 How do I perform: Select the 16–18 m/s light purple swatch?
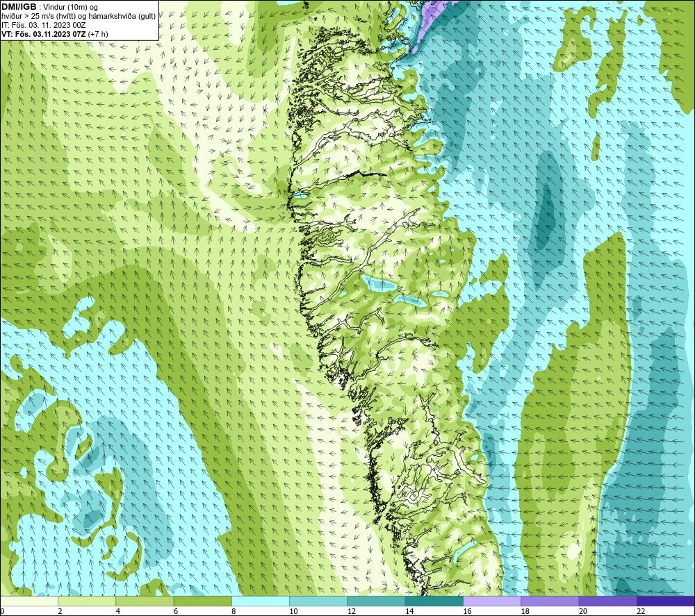492,601
